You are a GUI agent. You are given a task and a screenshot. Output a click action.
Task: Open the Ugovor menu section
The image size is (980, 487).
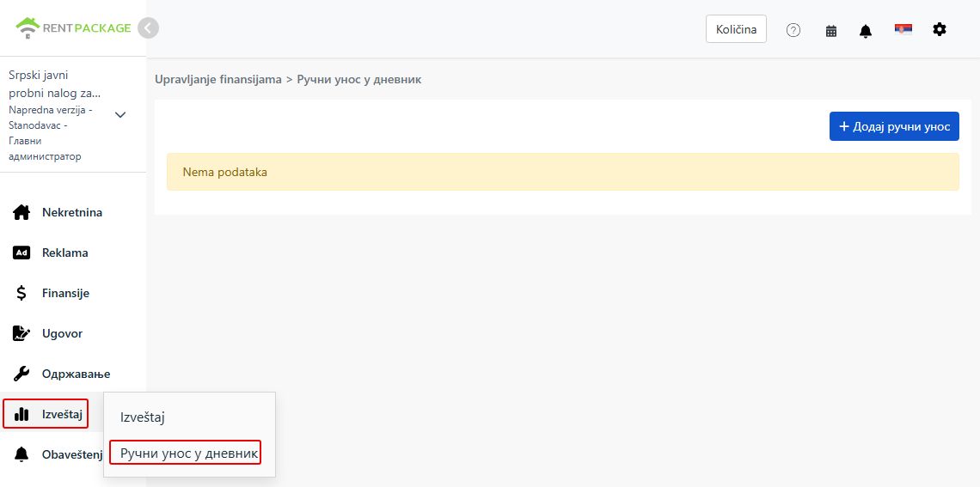(47, 333)
